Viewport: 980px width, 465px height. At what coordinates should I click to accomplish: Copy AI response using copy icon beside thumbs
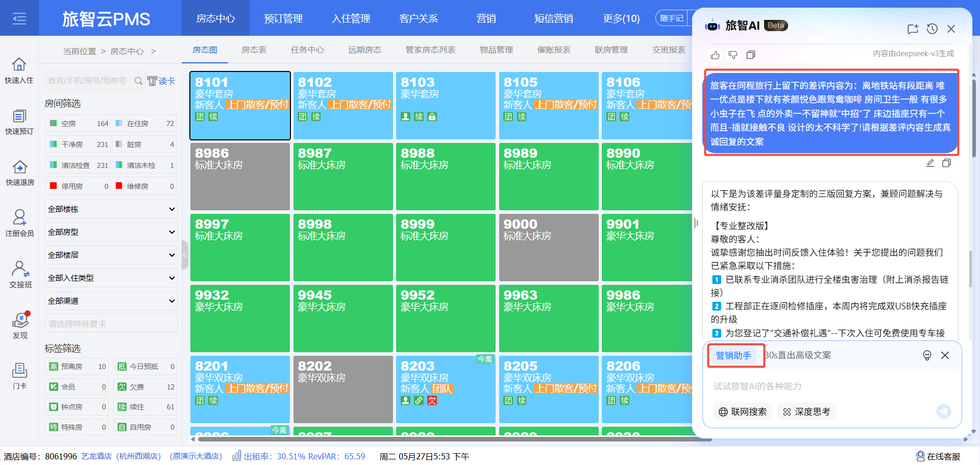(x=751, y=55)
